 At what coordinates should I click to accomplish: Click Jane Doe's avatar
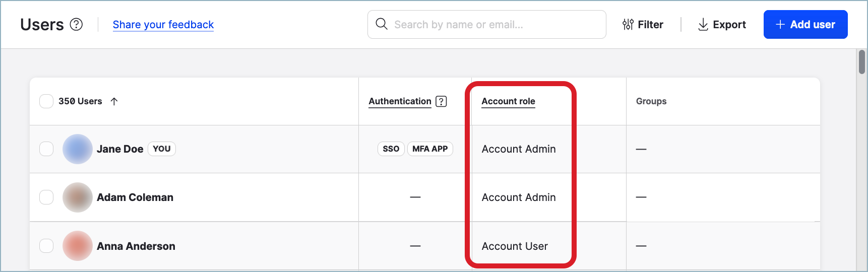tap(77, 149)
